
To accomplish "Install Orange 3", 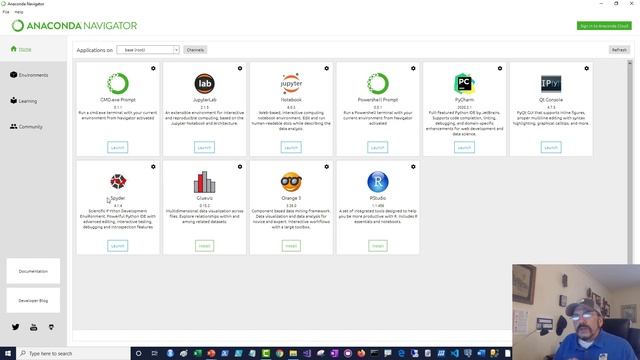I will [291, 246].
